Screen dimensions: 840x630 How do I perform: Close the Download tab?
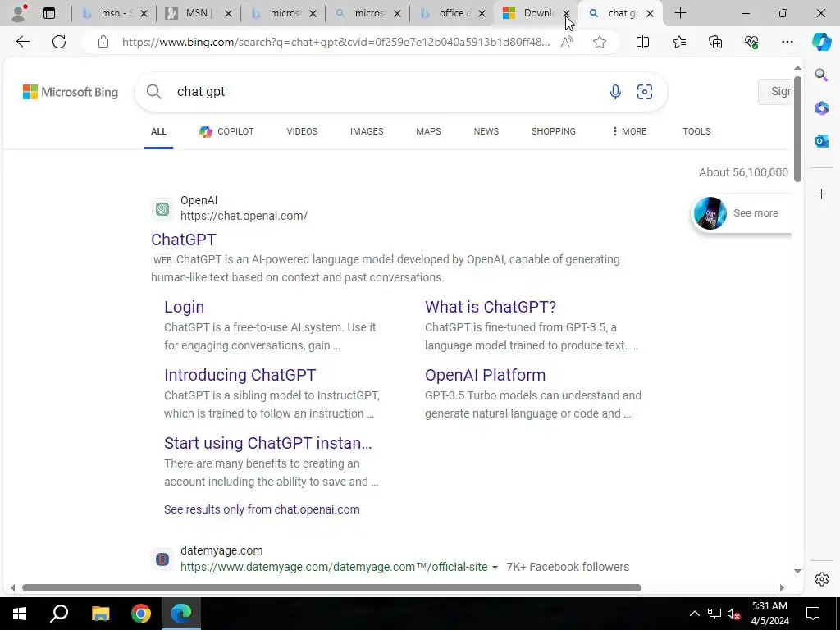pos(566,13)
